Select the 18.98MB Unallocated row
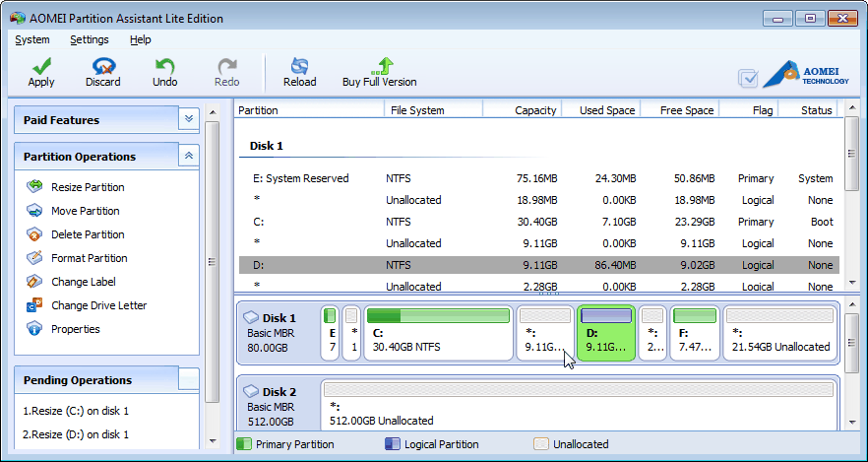 (x=539, y=200)
